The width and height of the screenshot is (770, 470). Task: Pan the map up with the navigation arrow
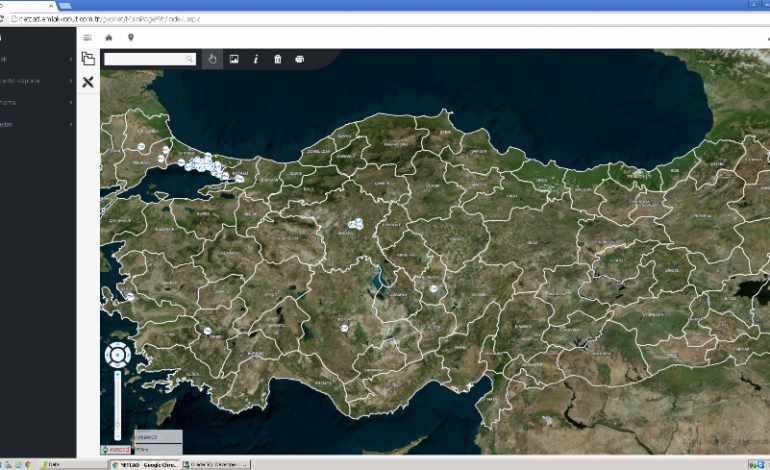point(118,345)
